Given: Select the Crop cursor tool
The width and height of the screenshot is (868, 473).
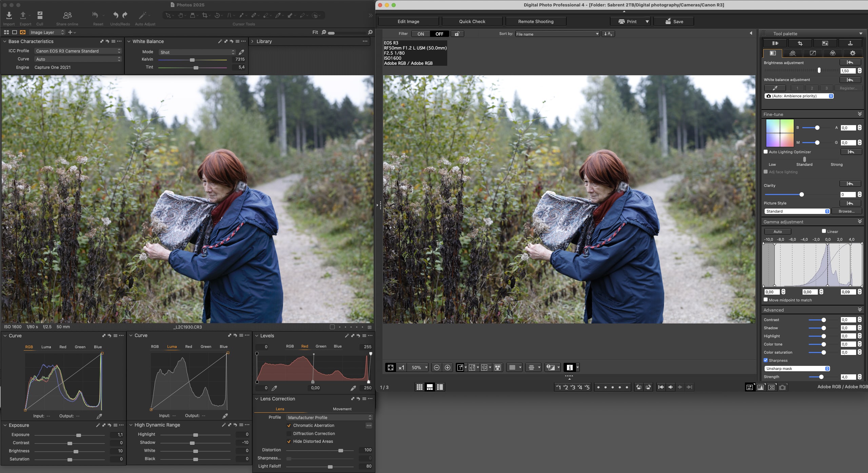Looking at the screenshot, I should (204, 15).
